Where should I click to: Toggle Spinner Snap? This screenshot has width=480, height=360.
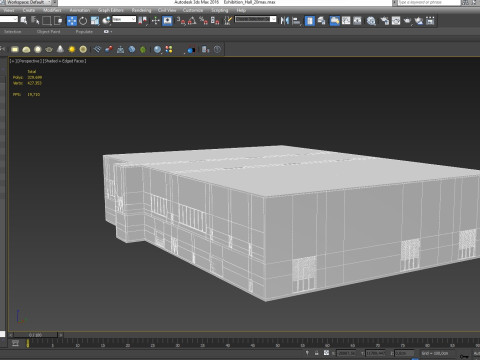click(215, 21)
